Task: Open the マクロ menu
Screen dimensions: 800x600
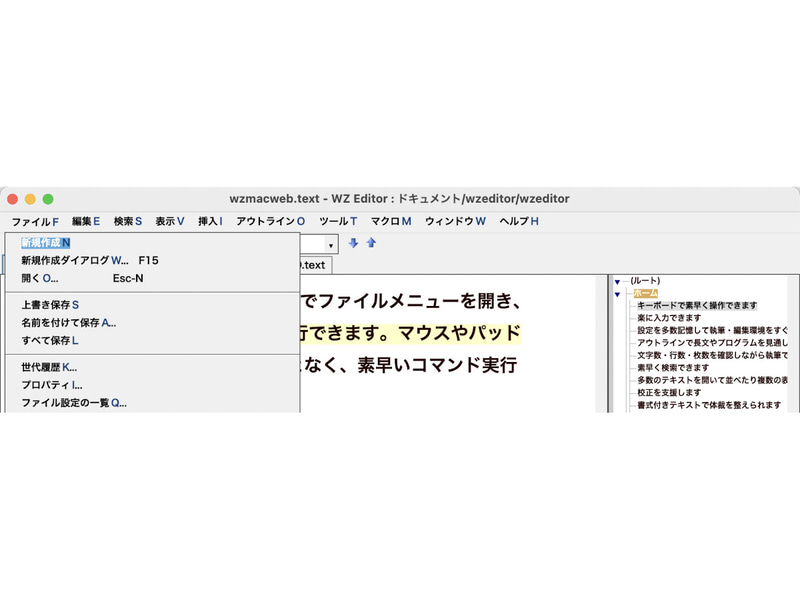Action: click(x=391, y=221)
